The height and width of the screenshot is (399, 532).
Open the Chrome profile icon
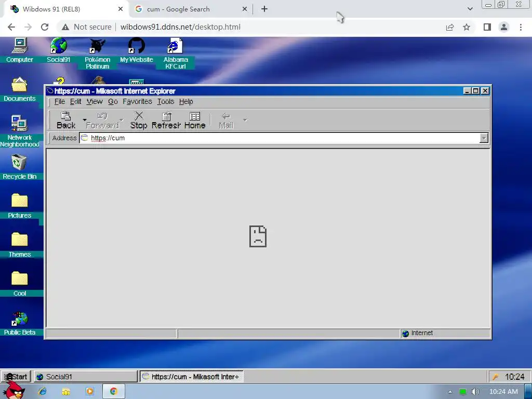click(x=504, y=27)
